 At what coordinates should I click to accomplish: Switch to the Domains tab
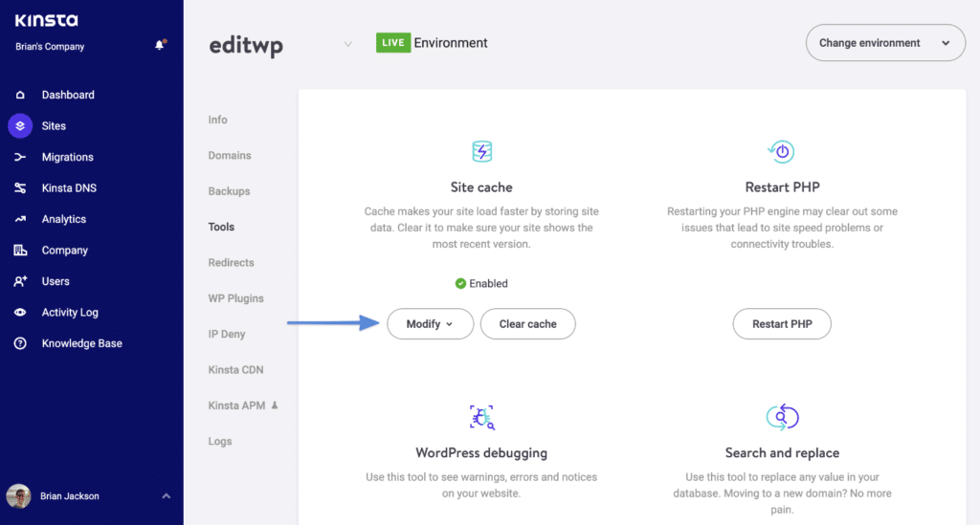(x=230, y=156)
